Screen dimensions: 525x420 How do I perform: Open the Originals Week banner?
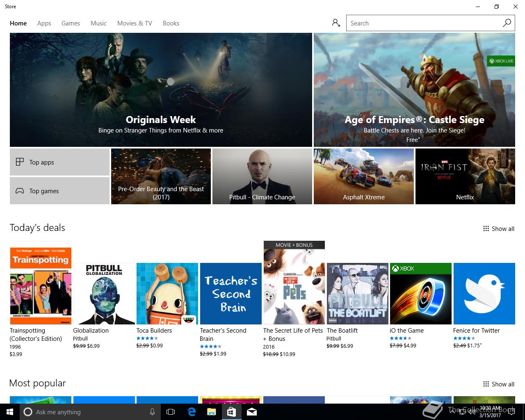[x=161, y=90]
